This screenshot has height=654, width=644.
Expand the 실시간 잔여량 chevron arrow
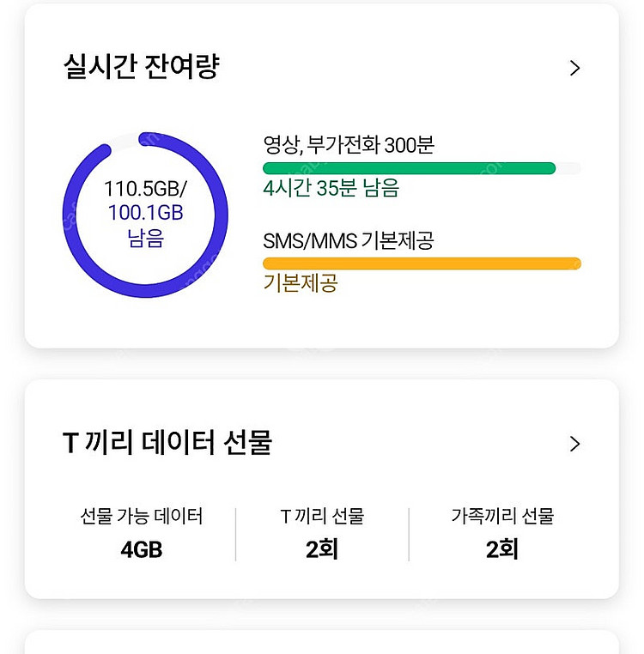tap(574, 69)
